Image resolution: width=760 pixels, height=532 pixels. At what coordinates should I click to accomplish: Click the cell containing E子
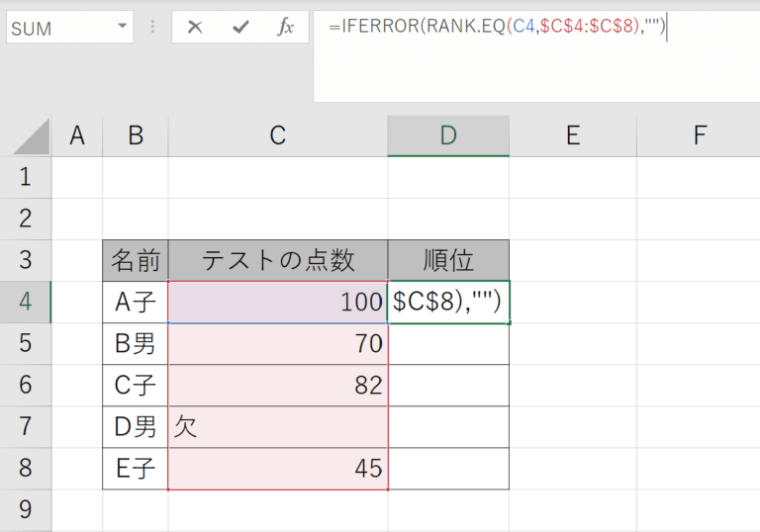[x=136, y=469]
